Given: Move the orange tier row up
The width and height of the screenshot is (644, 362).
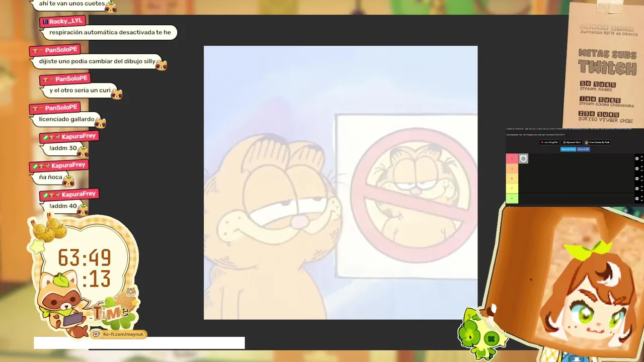Looking at the screenshot, I should pyautogui.click(x=642, y=166).
